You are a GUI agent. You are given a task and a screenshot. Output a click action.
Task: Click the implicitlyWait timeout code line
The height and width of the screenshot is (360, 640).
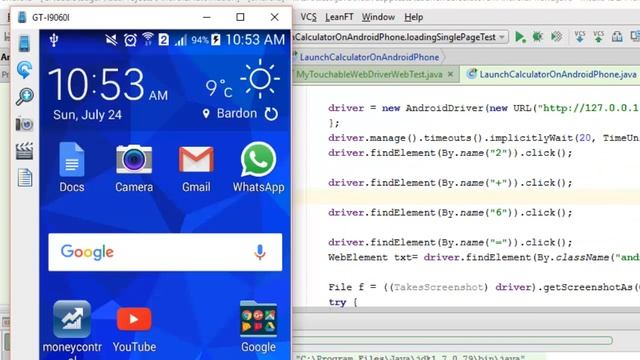click(x=484, y=138)
